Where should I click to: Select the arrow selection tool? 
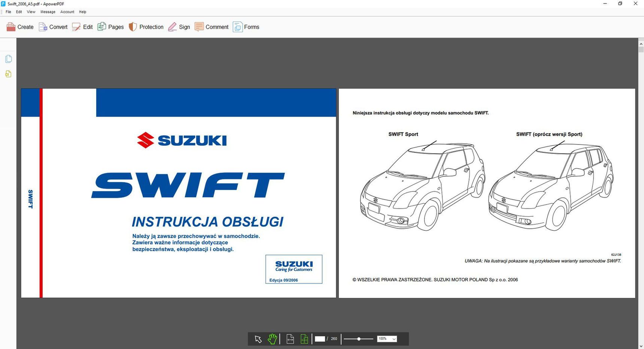tap(258, 339)
